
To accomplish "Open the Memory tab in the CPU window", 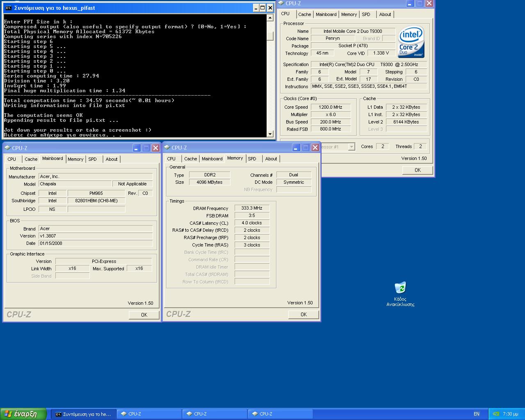I will [x=349, y=14].
